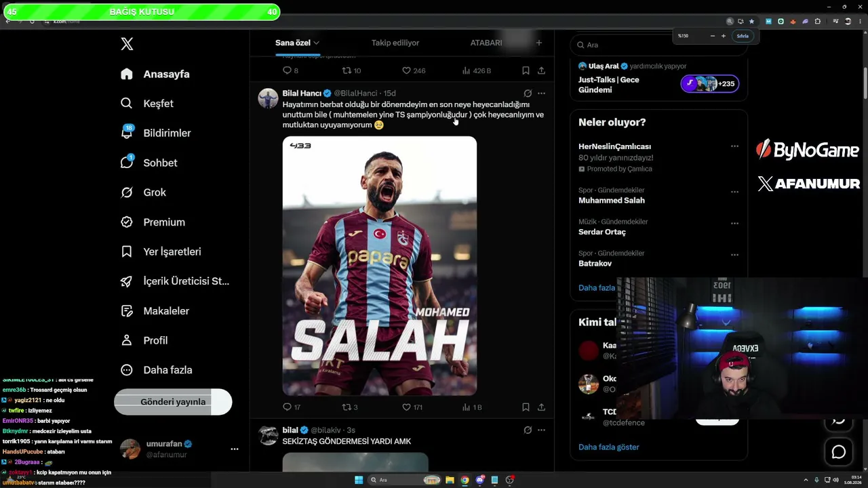
Task: Open File Explorer from the taskbar
Action: tap(450, 480)
